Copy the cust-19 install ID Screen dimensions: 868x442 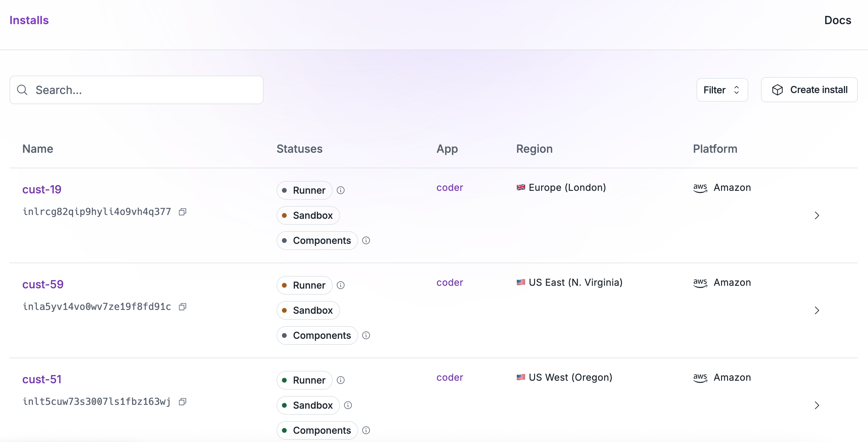(182, 212)
